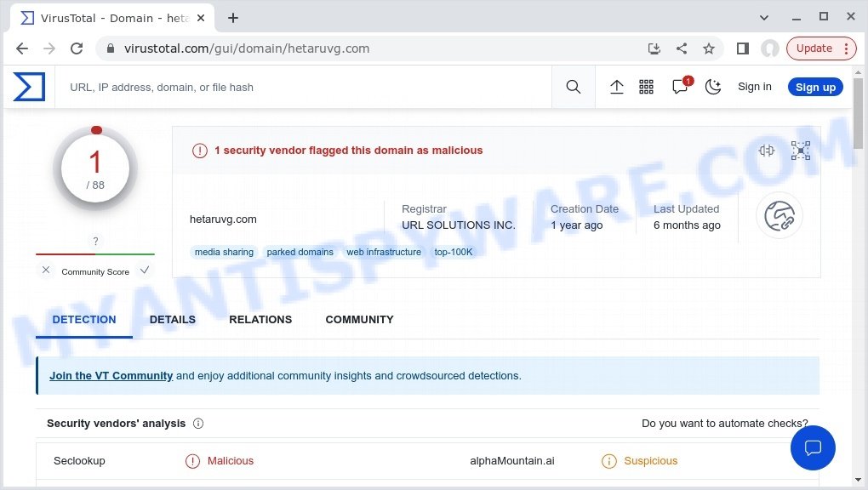Vote positive with the Community Score checkmark
This screenshot has width=868, height=490.
click(145, 271)
